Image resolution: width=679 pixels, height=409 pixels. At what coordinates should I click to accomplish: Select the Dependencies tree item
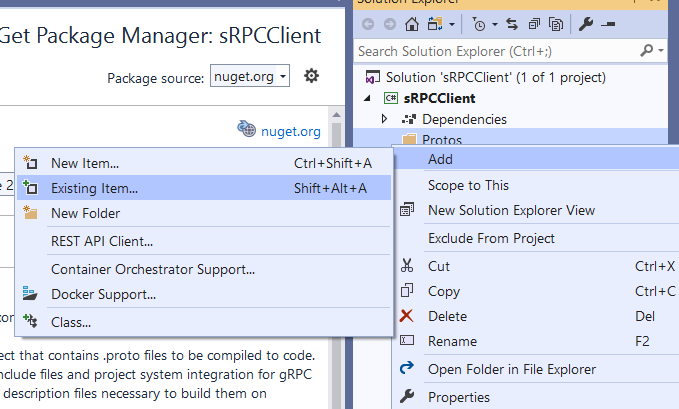464,119
